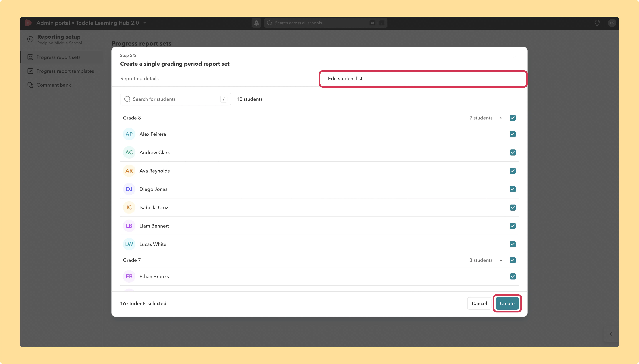
Task: Uncheck Lucas White checkbox
Action: pyautogui.click(x=513, y=244)
